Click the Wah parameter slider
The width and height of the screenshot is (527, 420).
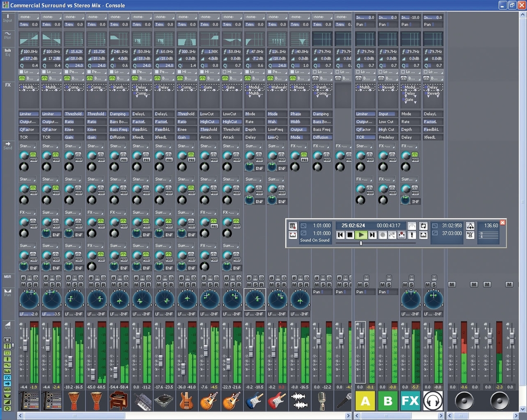coord(277,122)
